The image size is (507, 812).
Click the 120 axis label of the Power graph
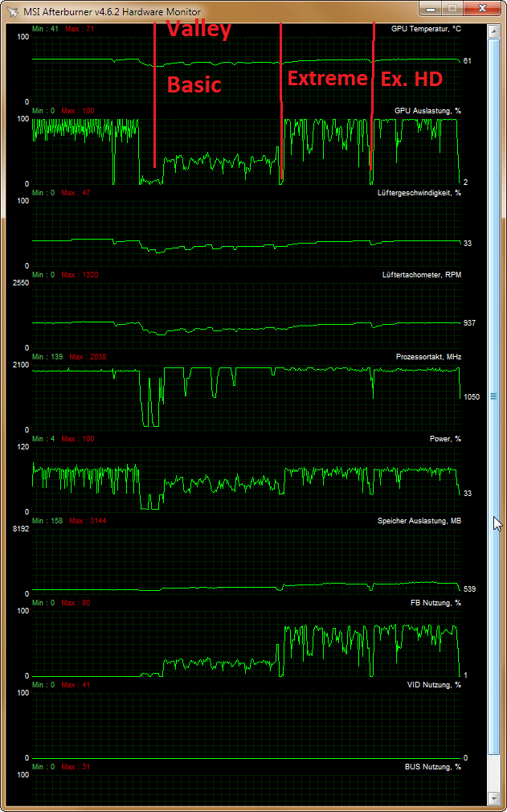23,447
